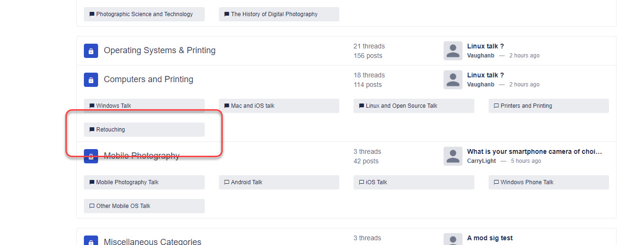644x245 pixels.
Task: Open The History of Digital Photography
Action: point(274,14)
